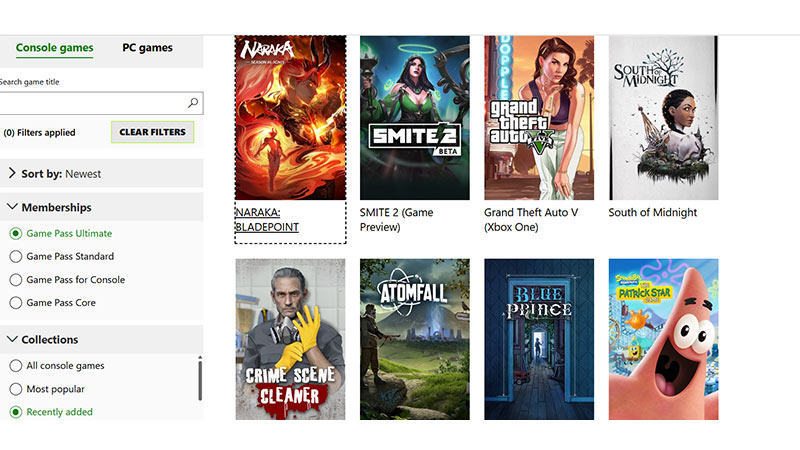Select Game Pass Core radio button
Image resolution: width=800 pixels, height=450 pixels.
[x=16, y=303]
